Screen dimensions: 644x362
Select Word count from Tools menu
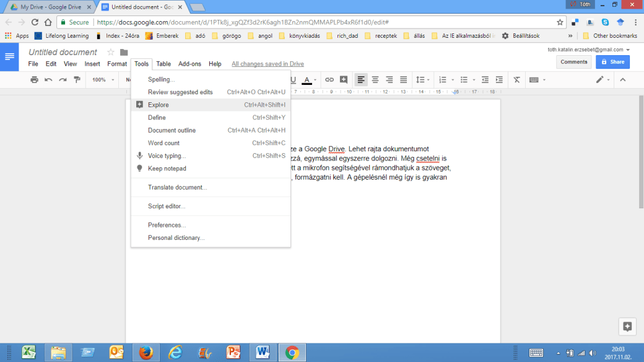pos(163,143)
